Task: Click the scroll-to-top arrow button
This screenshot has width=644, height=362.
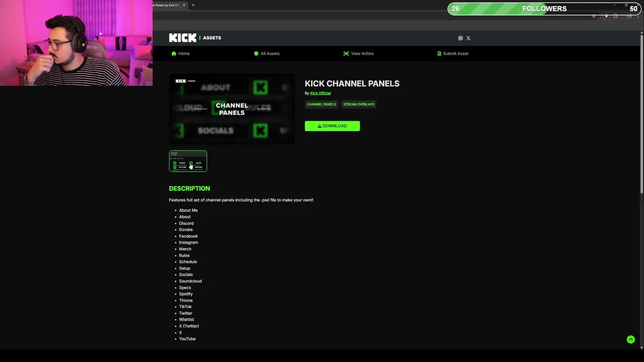Action: click(x=630, y=339)
